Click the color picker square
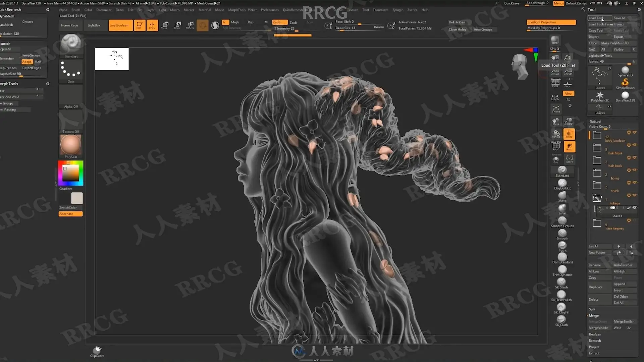Viewport: 644px width, 362px height. [x=71, y=173]
